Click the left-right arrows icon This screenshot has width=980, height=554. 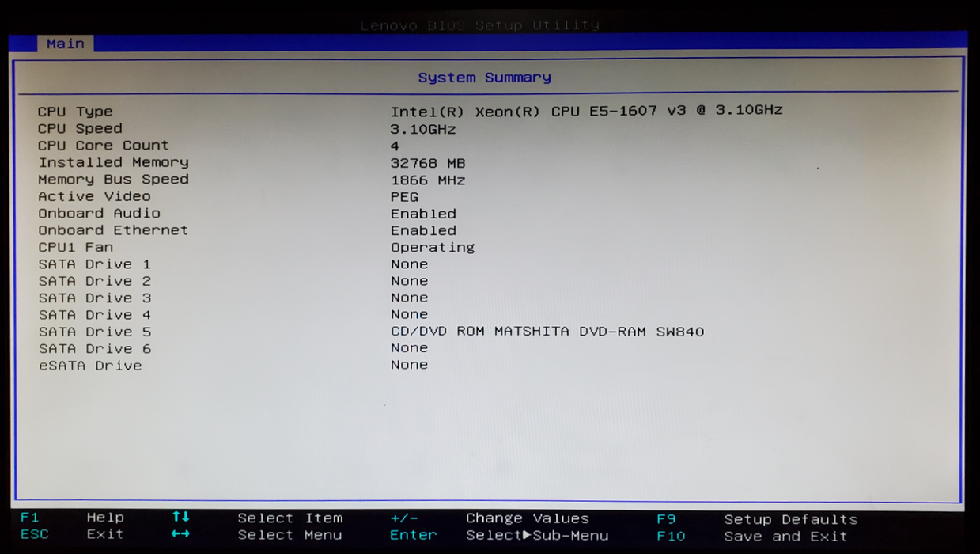coord(180,534)
